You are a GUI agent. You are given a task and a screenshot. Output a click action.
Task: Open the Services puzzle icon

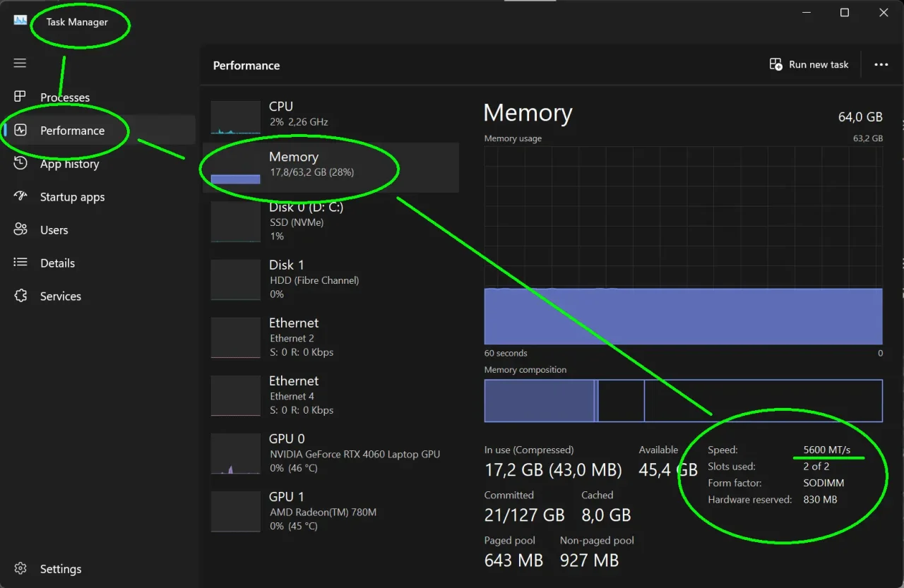coord(20,296)
